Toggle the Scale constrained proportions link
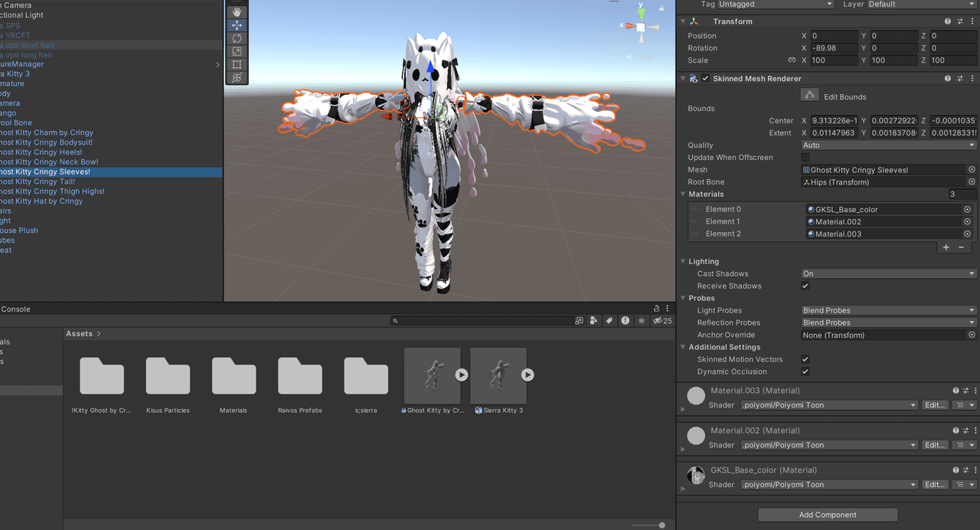 click(792, 61)
